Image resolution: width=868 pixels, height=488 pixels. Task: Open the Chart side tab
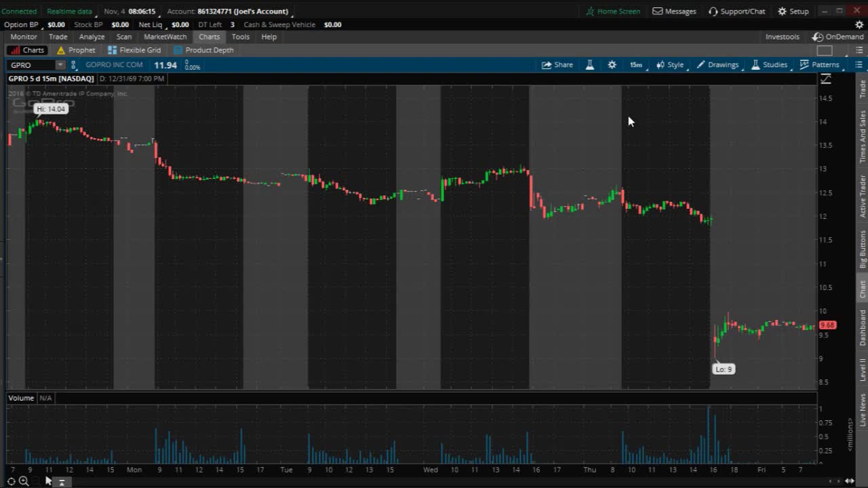[x=863, y=289]
